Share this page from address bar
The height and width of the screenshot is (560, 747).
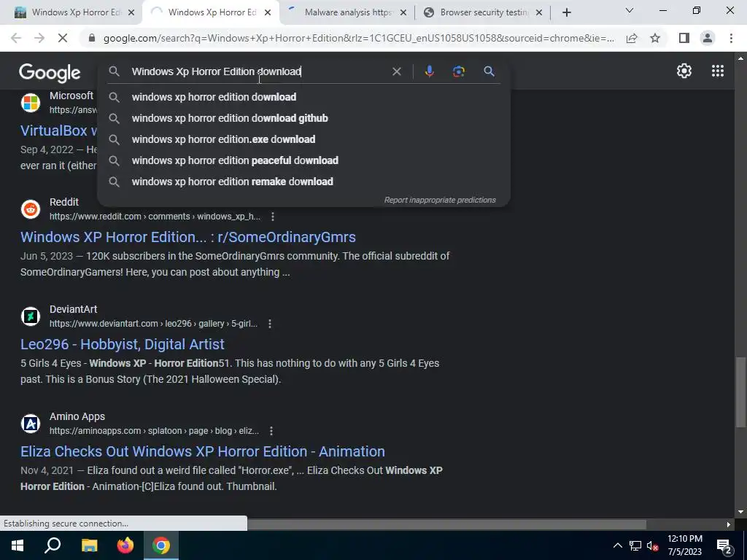[632, 38]
